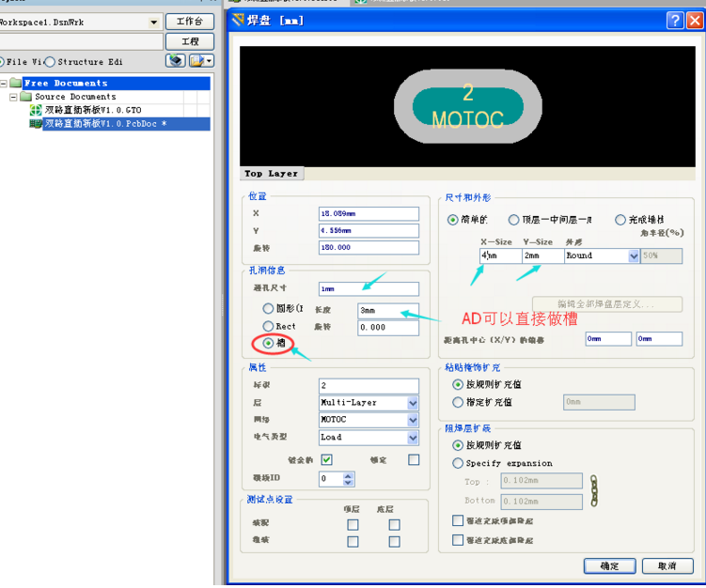Screen dimensions: 706x588
Task: Click the X-Size input field
Action: click(498, 255)
